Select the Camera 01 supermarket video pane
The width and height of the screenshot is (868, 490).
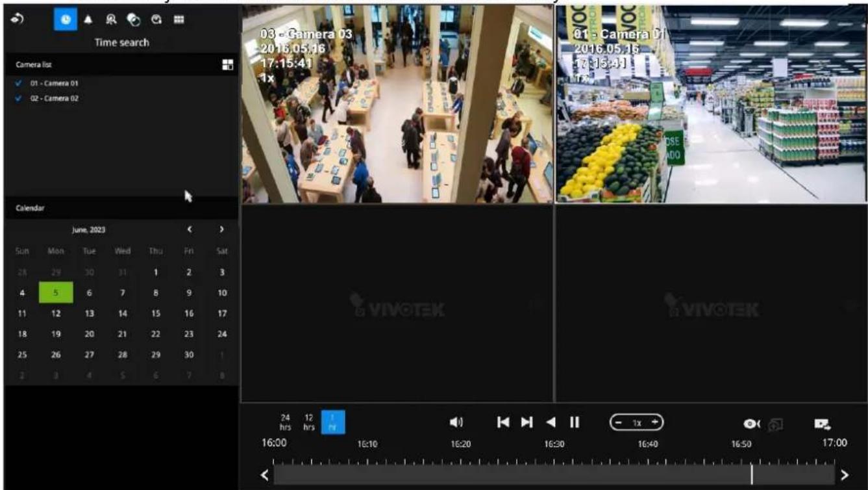pos(711,105)
